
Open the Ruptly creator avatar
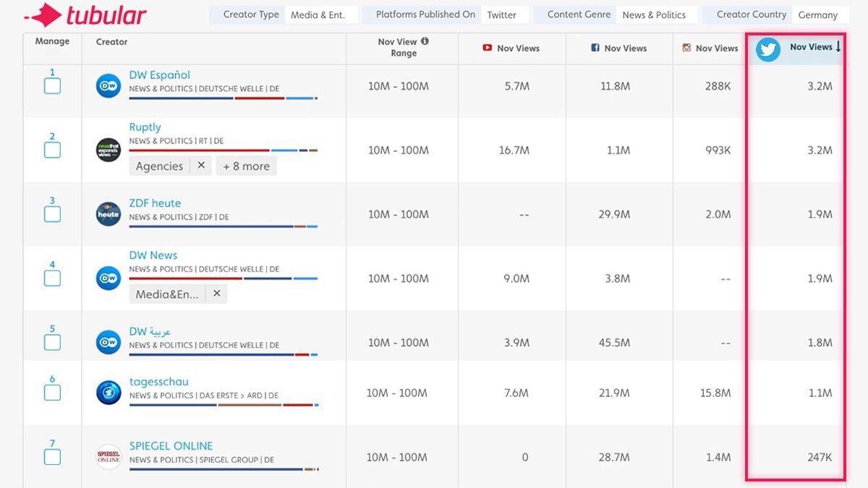(x=109, y=150)
